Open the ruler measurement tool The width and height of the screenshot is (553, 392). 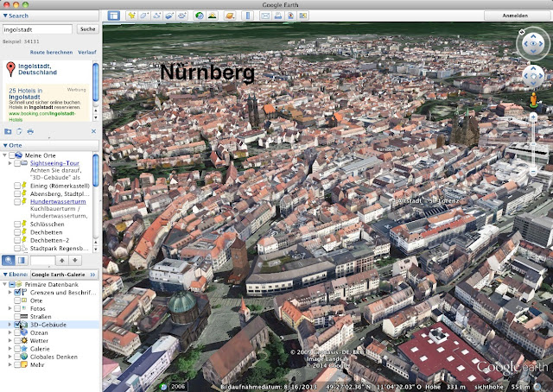(x=248, y=16)
